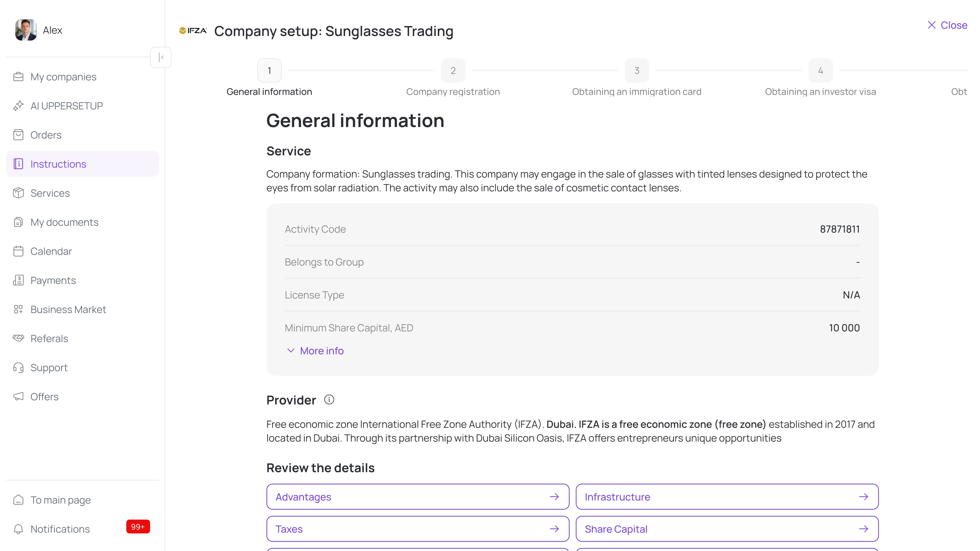
Task: Open the Infrastructure details button
Action: click(x=727, y=497)
